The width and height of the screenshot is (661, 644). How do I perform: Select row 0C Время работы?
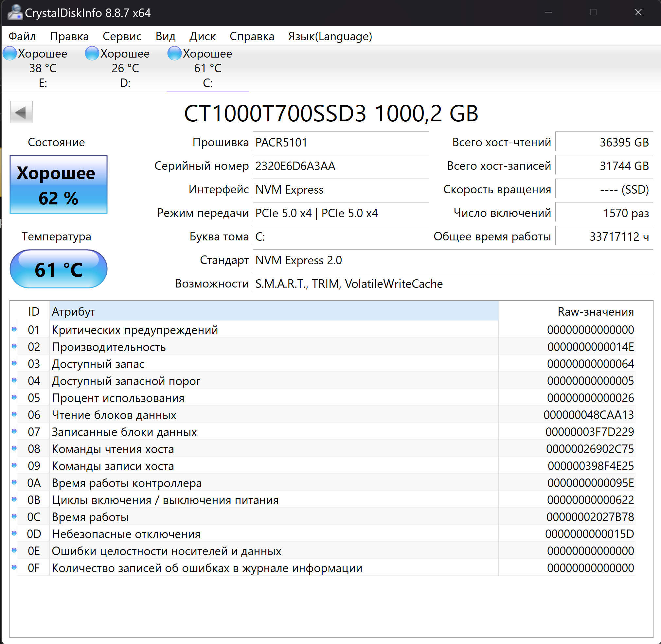(323, 517)
